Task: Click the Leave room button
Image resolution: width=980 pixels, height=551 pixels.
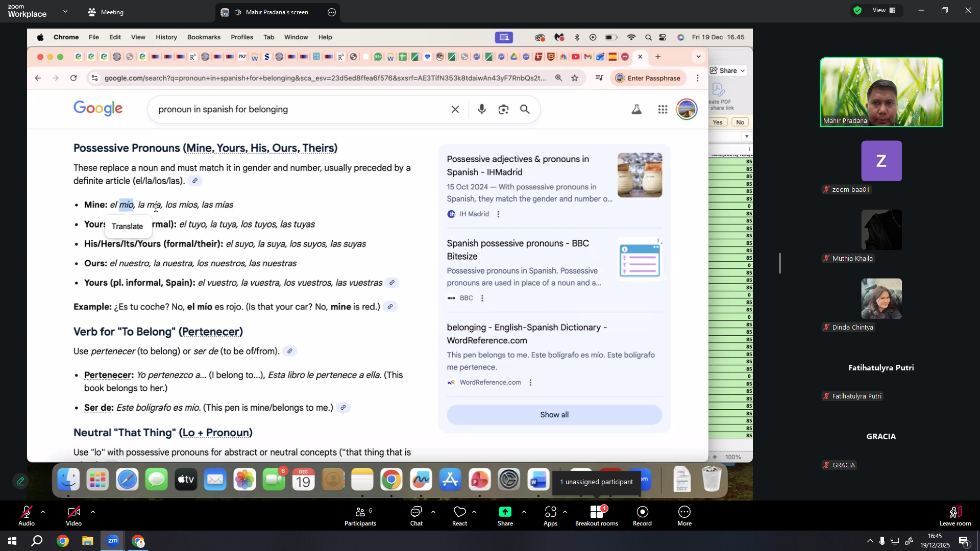Action: point(955,516)
